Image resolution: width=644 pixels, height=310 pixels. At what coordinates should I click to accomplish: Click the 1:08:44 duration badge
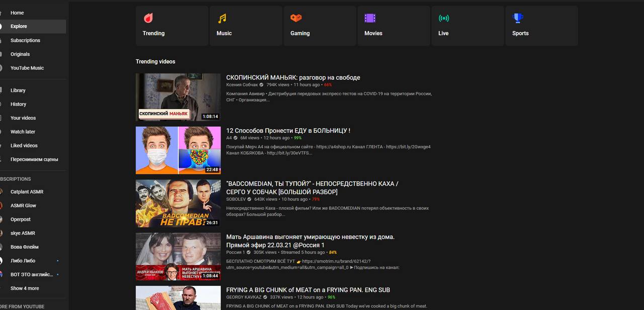point(210,276)
